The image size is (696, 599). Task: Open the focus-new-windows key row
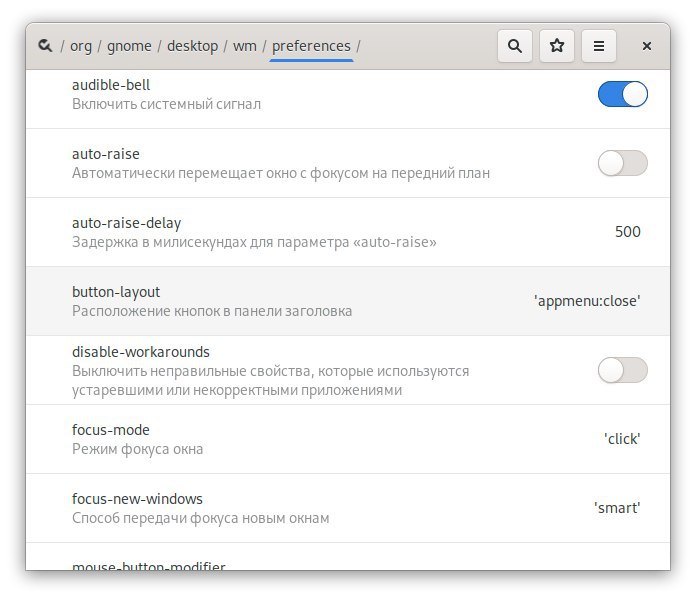(348, 508)
